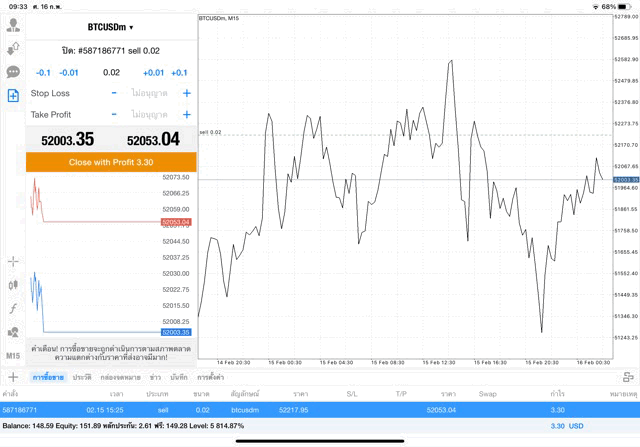Open the กล่องจดหมาย mailbox tab
640x447 pixels.
point(122,377)
